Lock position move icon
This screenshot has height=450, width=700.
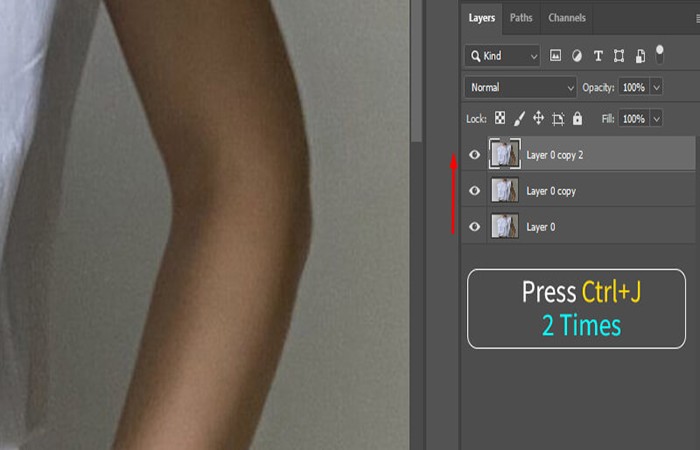tap(538, 118)
